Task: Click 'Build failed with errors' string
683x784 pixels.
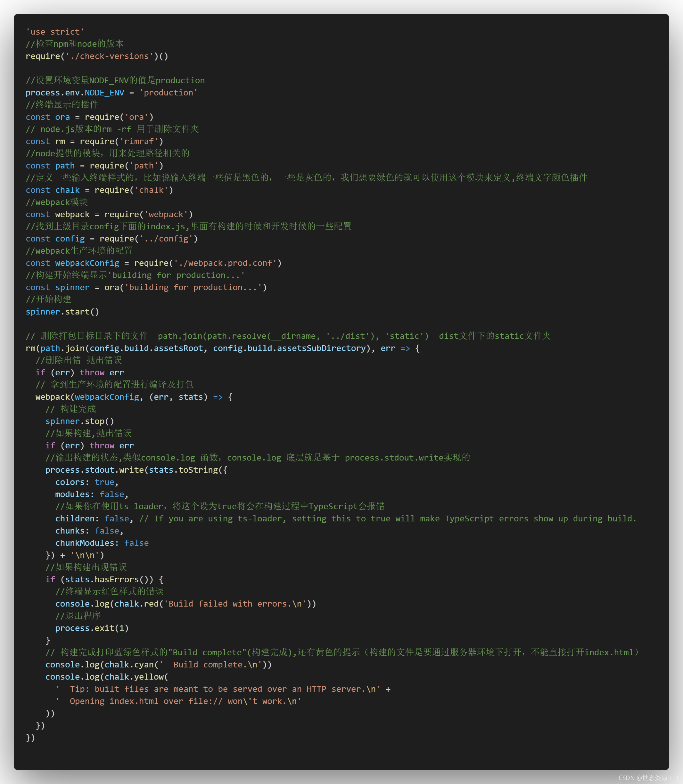Action: tap(235, 604)
